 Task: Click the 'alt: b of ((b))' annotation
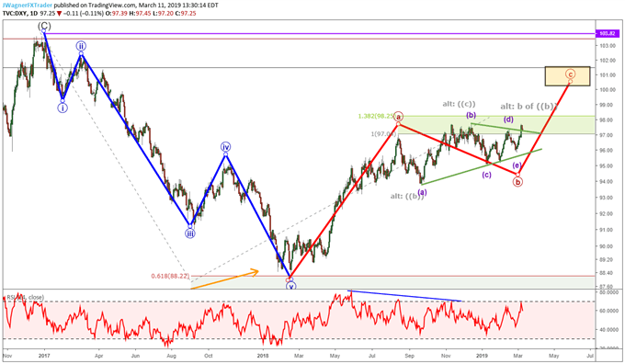528,107
